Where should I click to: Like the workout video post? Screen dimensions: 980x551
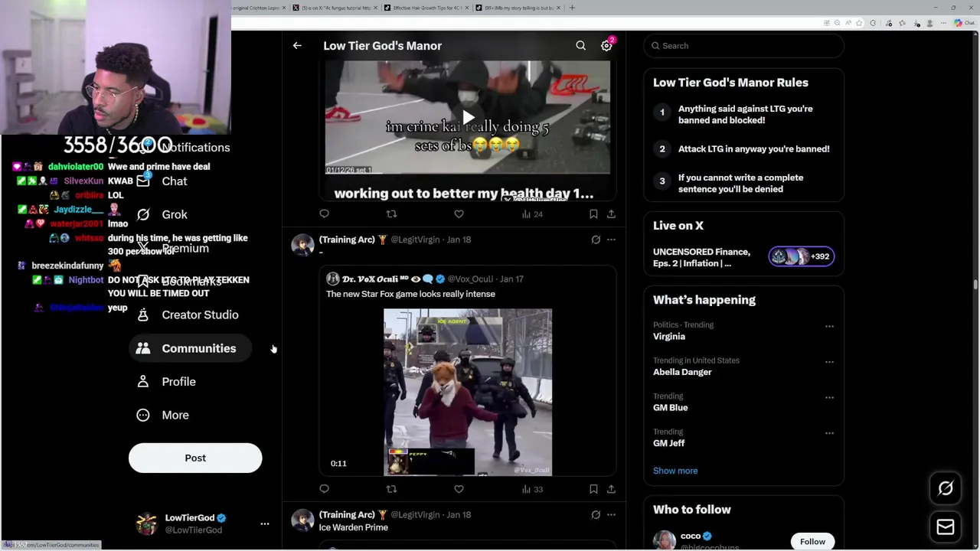(x=459, y=214)
